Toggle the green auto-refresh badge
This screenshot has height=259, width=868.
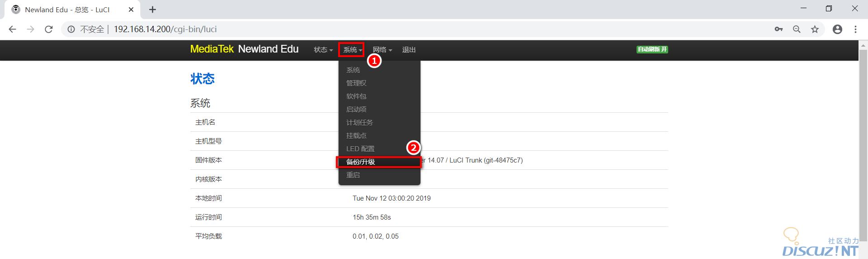[652, 49]
